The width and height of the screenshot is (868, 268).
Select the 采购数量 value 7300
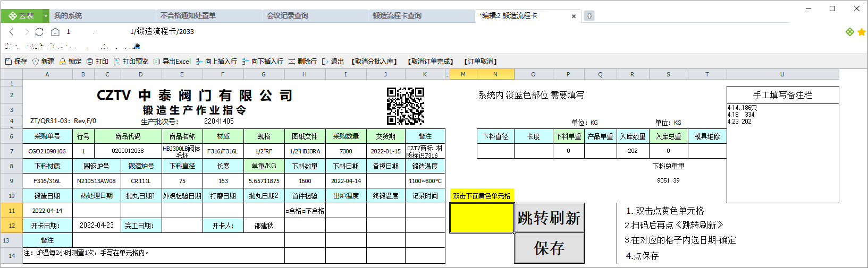[345, 151]
